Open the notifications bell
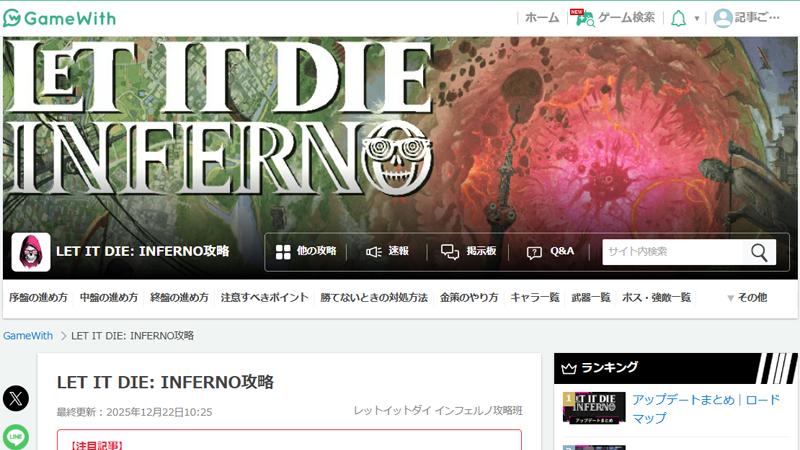The image size is (800, 450). pyautogui.click(x=678, y=19)
